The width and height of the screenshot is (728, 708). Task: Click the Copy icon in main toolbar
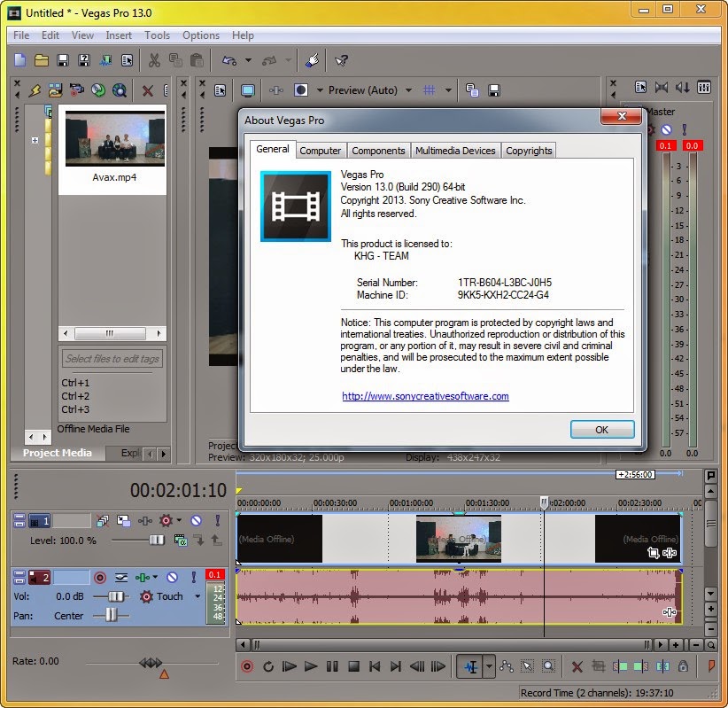(x=175, y=60)
